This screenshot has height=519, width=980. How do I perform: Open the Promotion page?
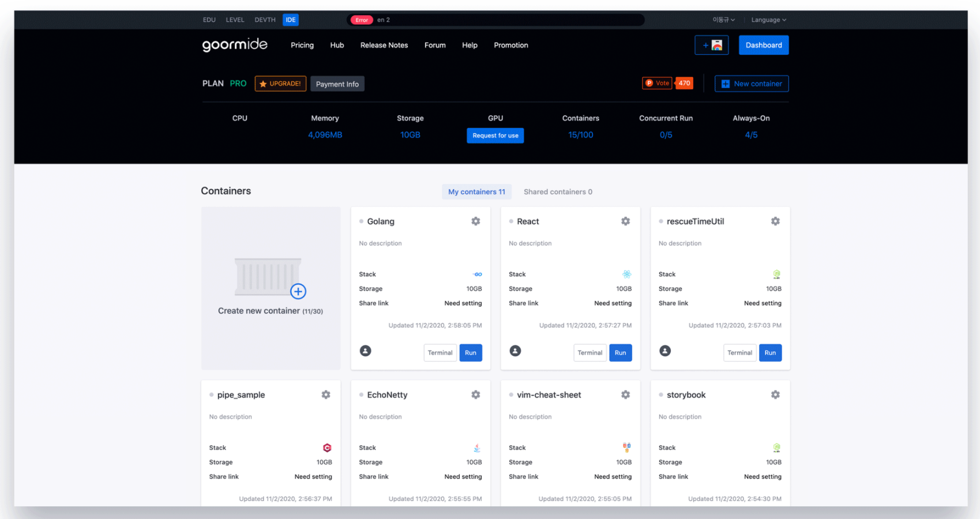[x=511, y=45]
